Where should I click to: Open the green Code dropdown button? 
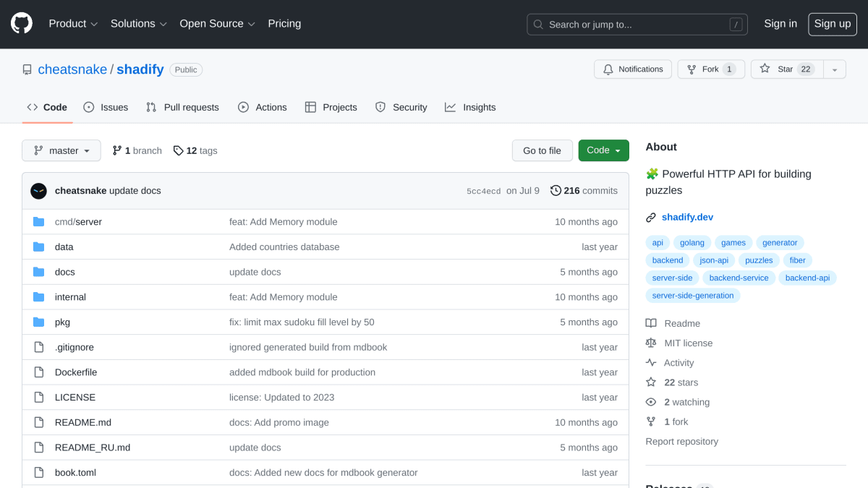click(x=604, y=150)
